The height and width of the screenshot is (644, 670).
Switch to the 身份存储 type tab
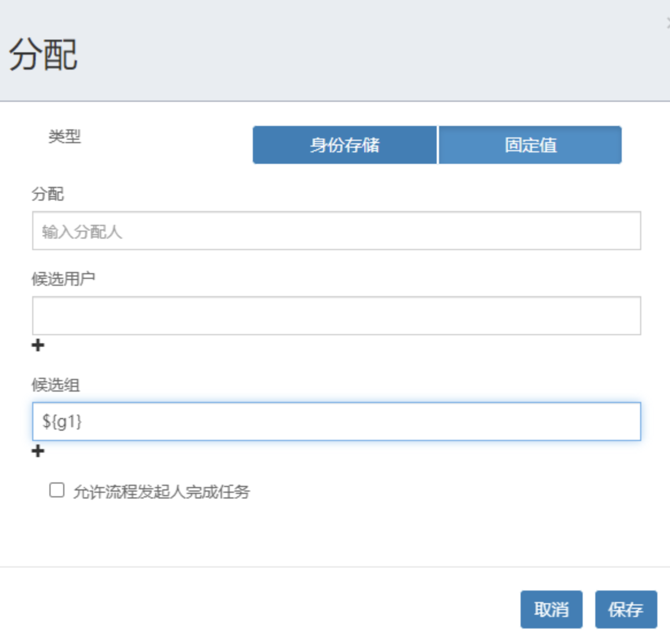point(345,145)
